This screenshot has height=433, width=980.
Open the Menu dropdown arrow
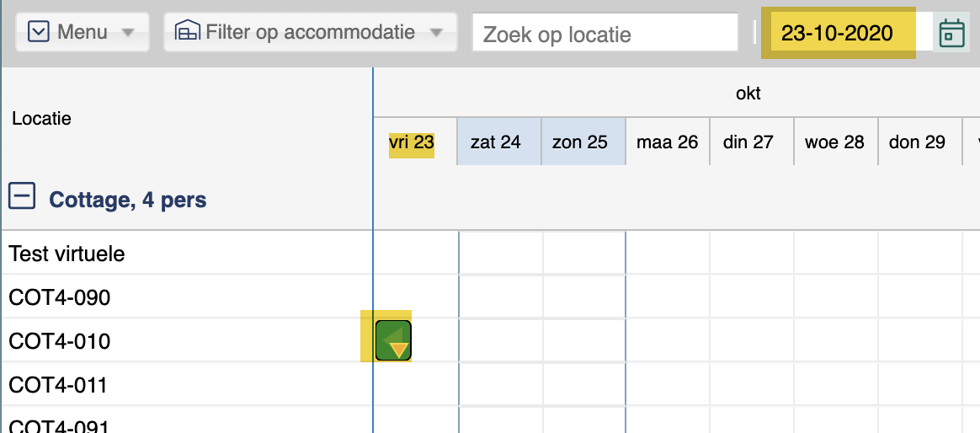coord(127,32)
